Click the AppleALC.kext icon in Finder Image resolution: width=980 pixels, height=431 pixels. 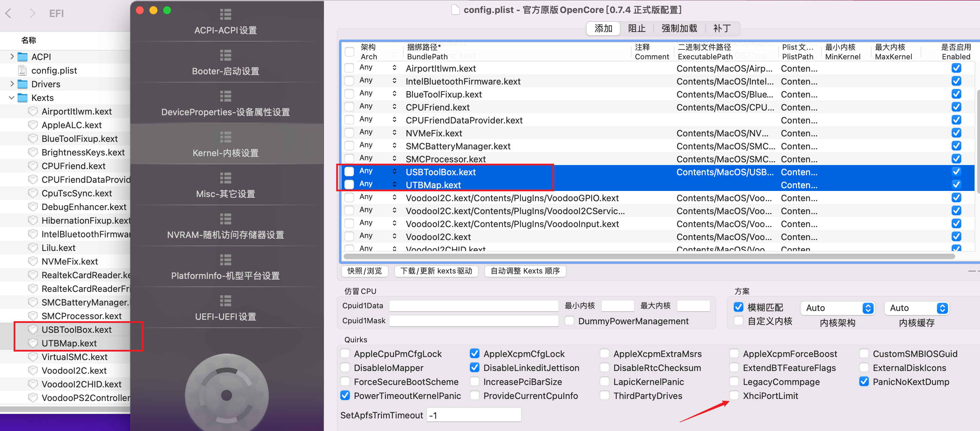coord(33,125)
